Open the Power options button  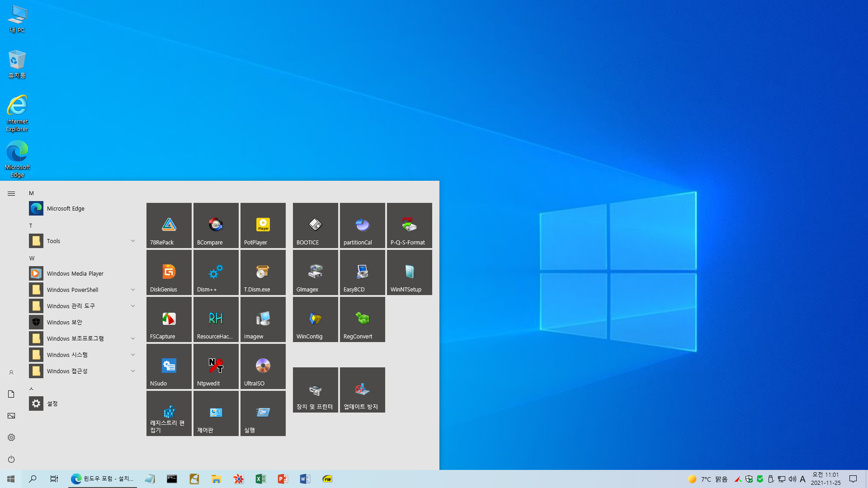click(11, 459)
